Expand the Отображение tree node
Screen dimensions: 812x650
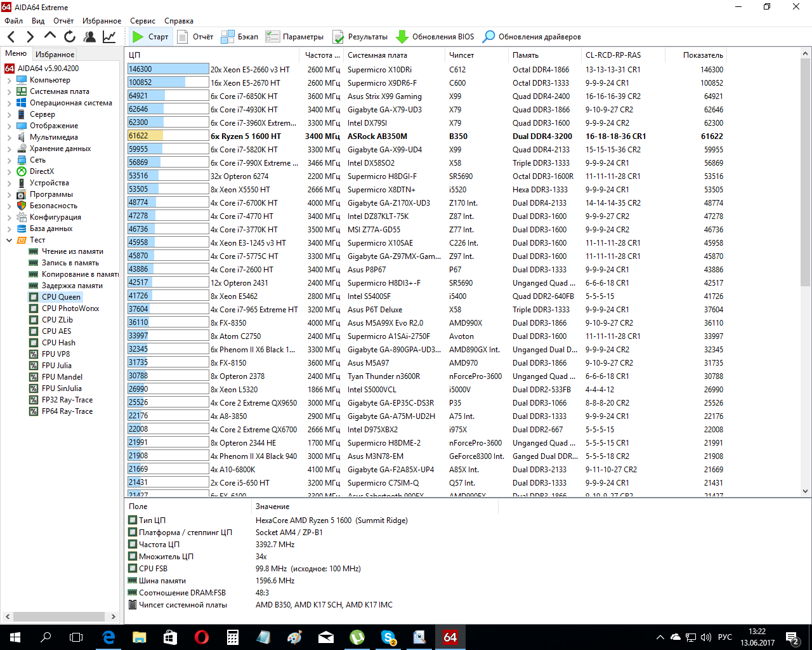(x=9, y=126)
